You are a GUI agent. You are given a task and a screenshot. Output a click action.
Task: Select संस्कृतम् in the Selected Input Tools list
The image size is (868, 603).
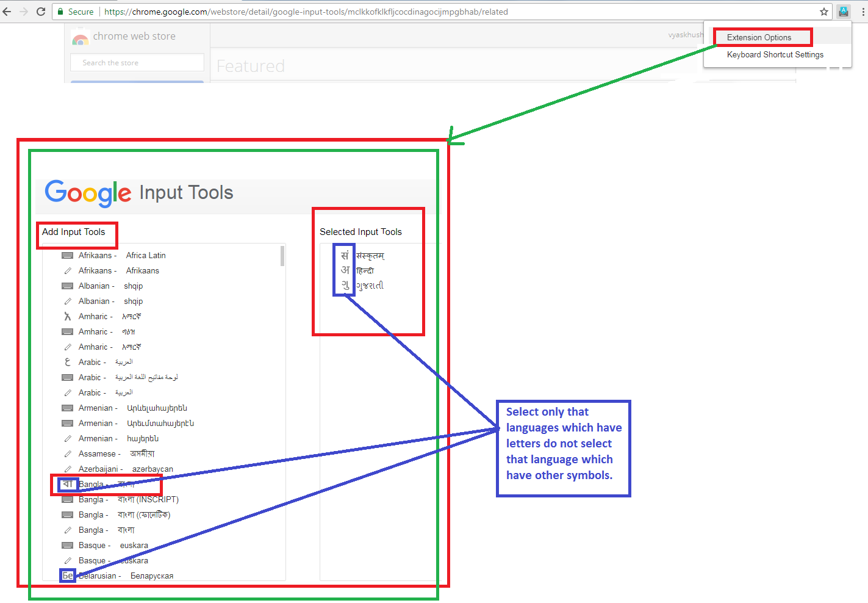[370, 256]
